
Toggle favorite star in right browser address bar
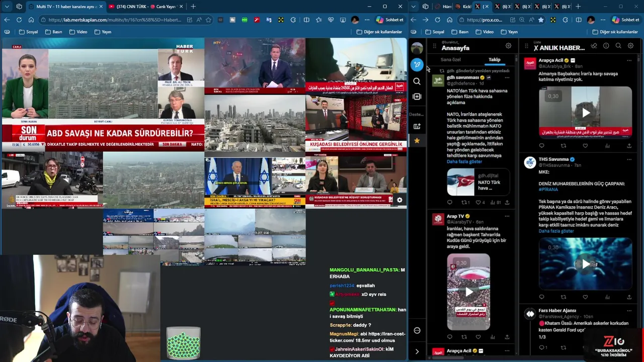tap(541, 20)
